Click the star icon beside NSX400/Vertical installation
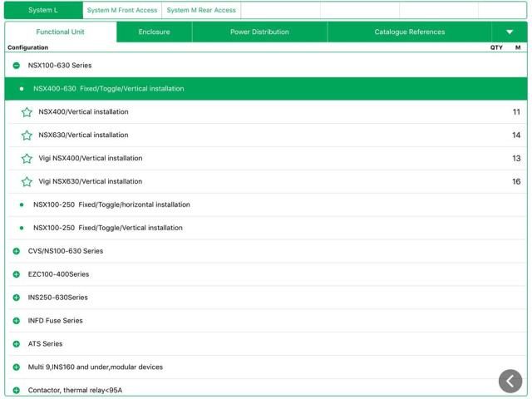Viewport: 532px width, 399px height. pos(27,112)
